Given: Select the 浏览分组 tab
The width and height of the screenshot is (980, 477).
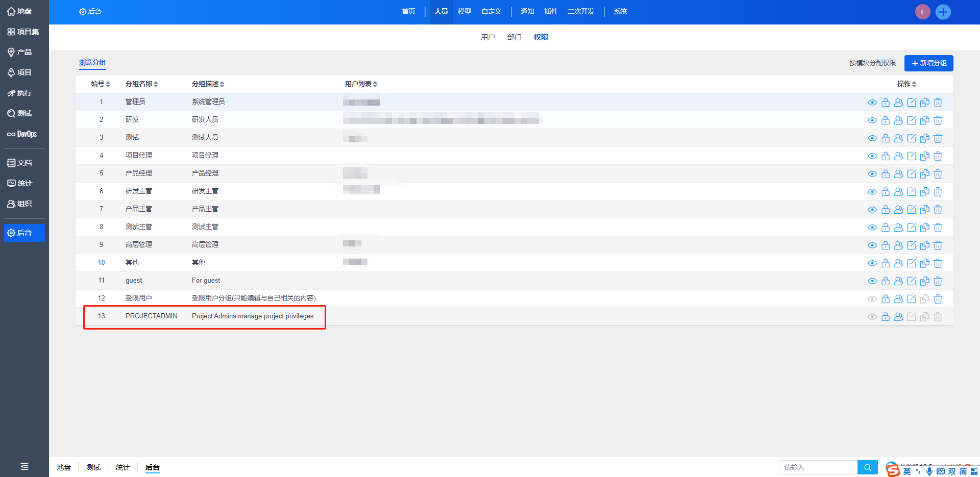Looking at the screenshot, I should (x=92, y=63).
